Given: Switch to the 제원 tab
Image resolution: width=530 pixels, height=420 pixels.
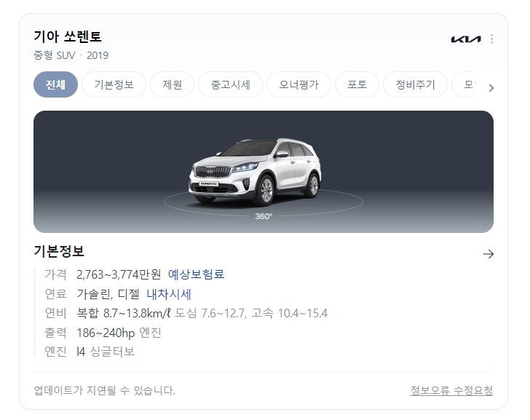Looking at the screenshot, I should 173,84.
